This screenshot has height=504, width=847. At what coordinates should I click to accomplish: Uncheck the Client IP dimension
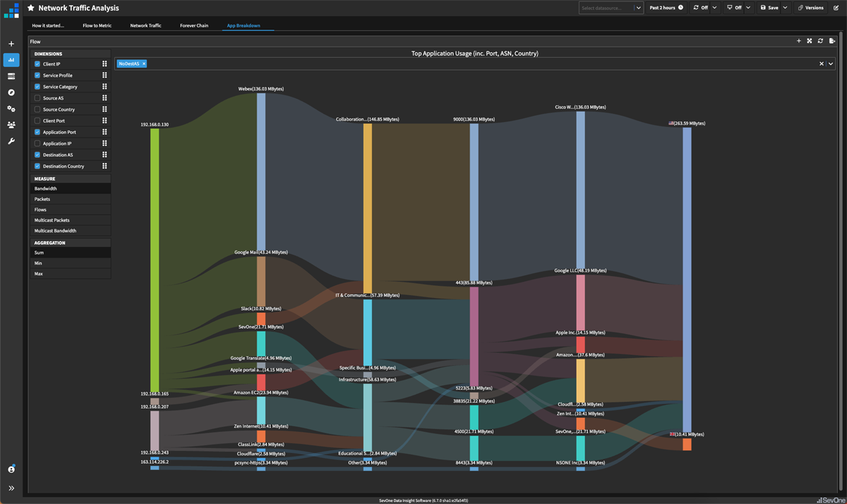[37, 64]
